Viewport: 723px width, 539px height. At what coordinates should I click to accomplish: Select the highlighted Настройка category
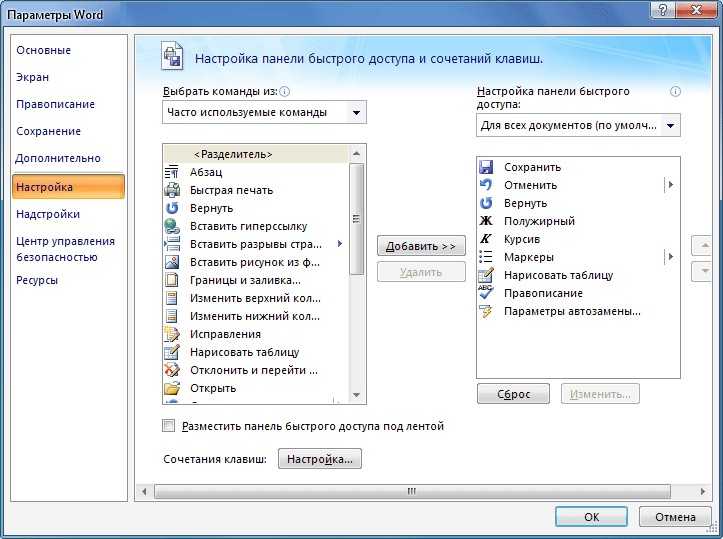point(68,187)
